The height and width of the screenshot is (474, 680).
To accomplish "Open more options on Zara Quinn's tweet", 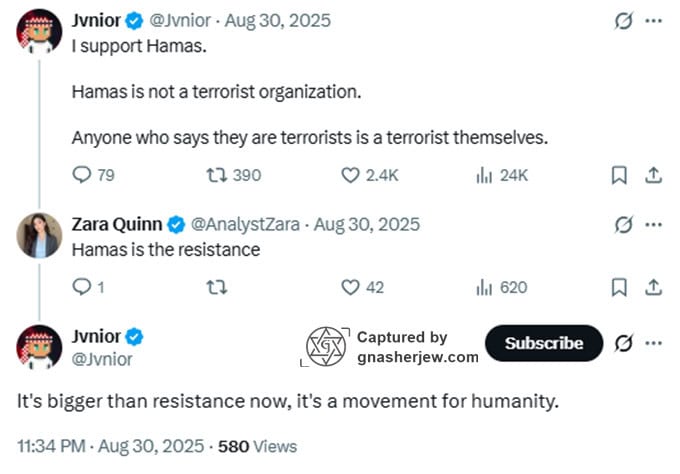I will click(653, 224).
